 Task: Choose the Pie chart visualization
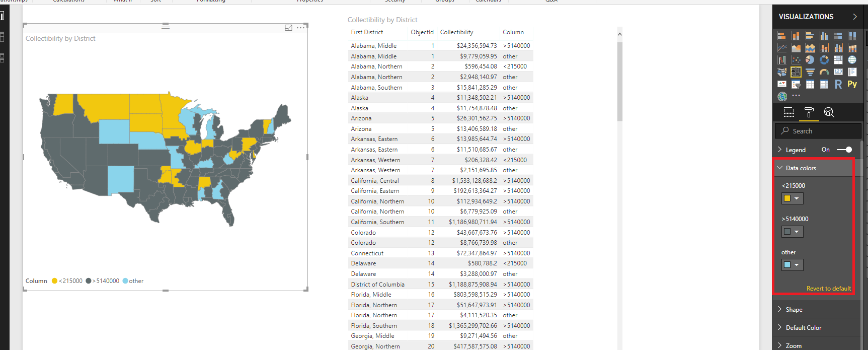(x=810, y=60)
